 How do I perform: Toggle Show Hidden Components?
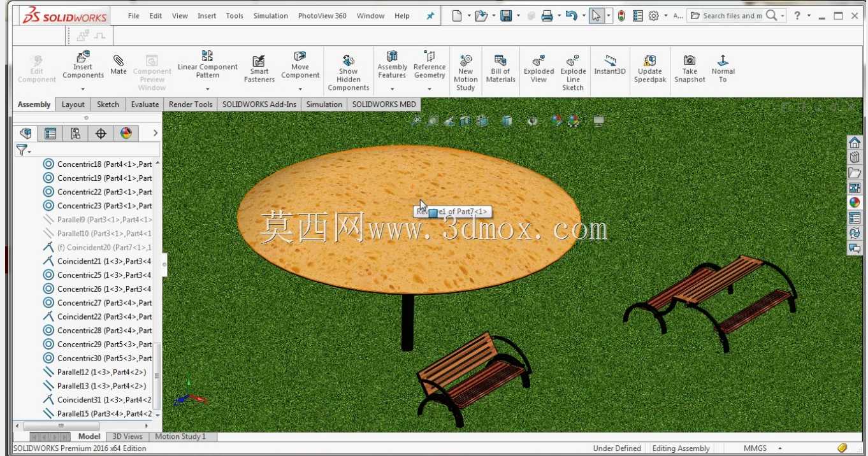(349, 73)
